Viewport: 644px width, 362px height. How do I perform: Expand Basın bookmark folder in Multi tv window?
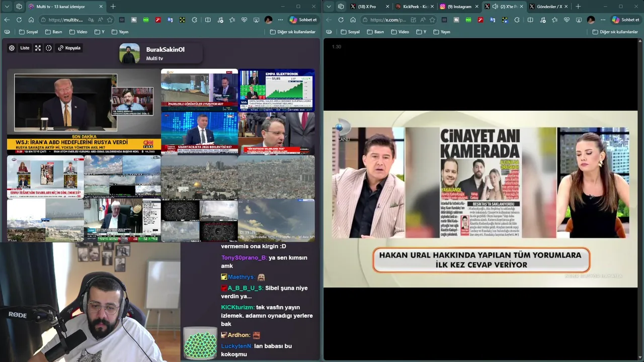tap(53, 32)
